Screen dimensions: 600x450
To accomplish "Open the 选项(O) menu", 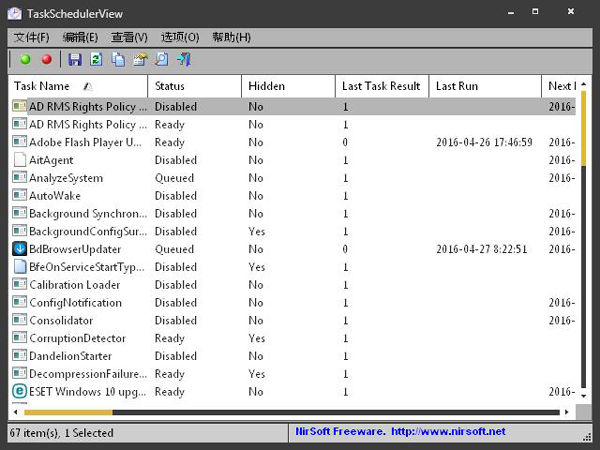I will (x=180, y=38).
